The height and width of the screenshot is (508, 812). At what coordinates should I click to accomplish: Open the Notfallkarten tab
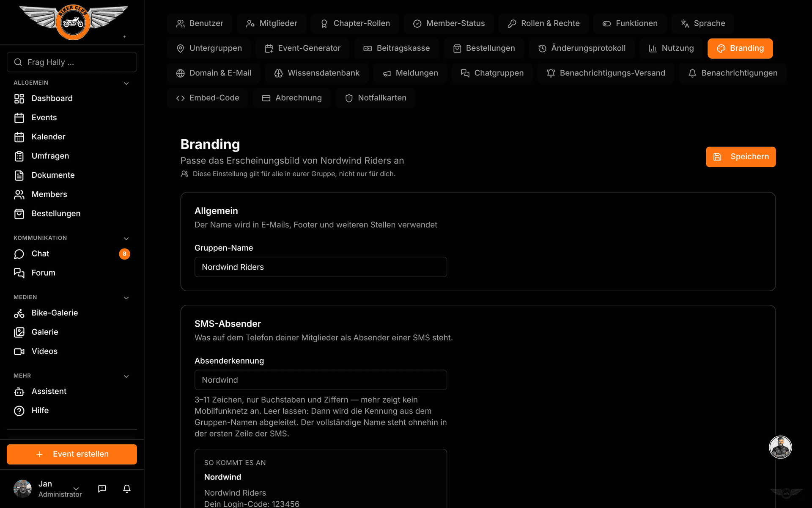tap(376, 98)
